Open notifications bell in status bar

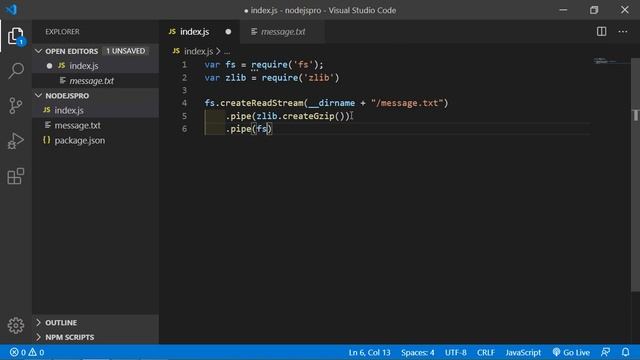625,352
